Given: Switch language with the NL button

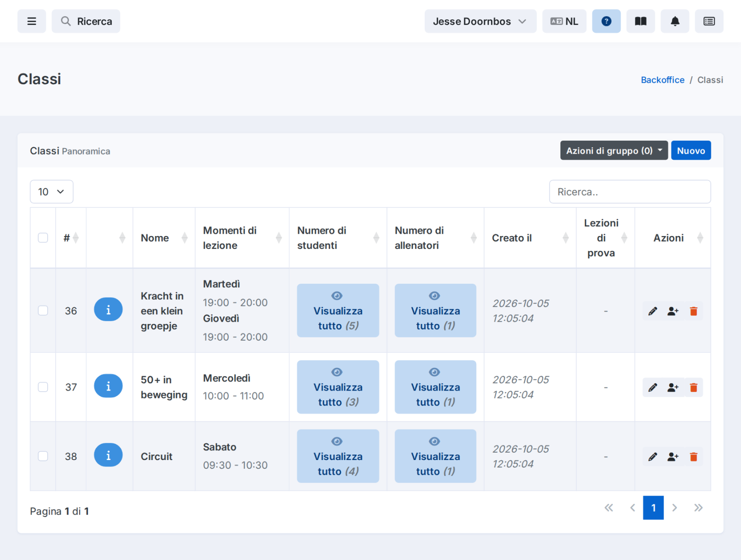Looking at the screenshot, I should click(564, 21).
